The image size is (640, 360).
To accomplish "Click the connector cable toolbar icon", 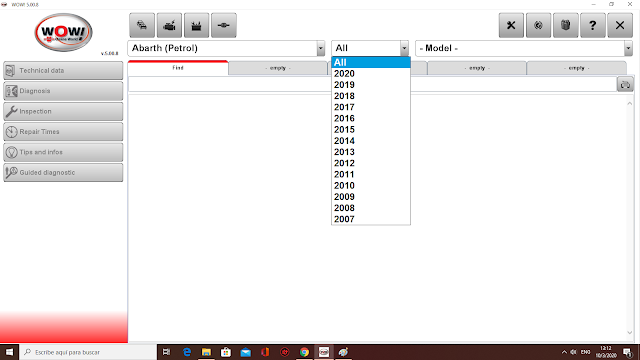I will click(x=224, y=25).
